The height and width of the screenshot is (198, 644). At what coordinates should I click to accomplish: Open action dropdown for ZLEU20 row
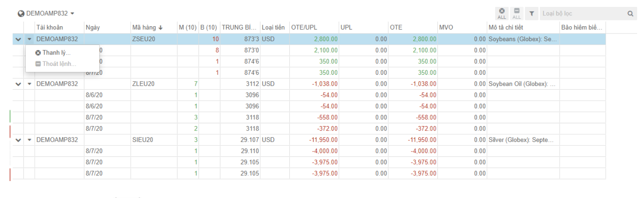tap(29, 84)
